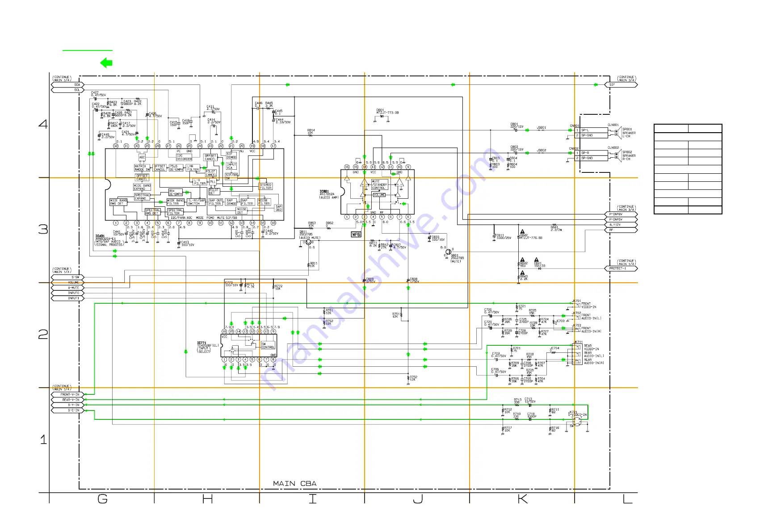Click pin 32 of IC431
760x532 pixels.
116,146
